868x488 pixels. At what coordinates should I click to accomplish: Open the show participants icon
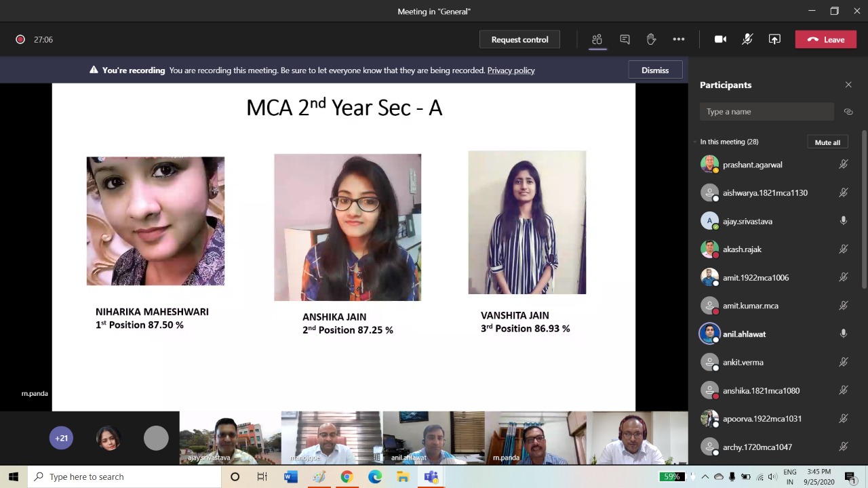(x=597, y=39)
